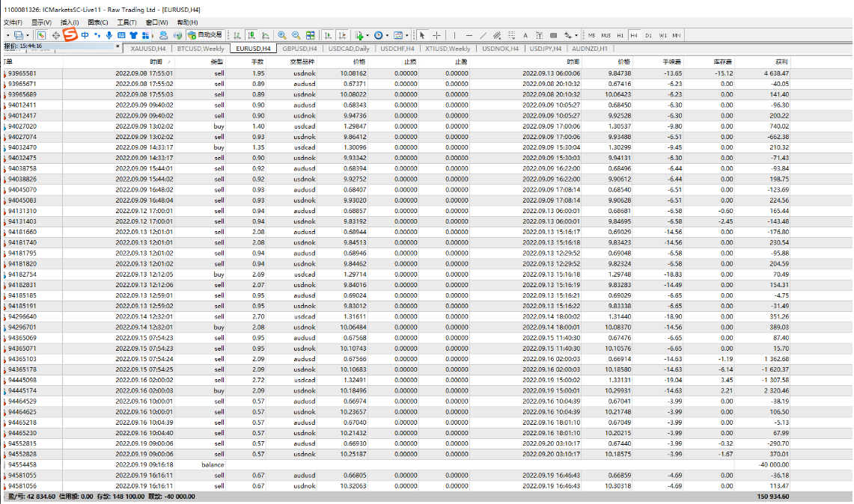Click the Strategy Tester toolbar icon
This screenshot has width=854, height=504.
[177, 35]
